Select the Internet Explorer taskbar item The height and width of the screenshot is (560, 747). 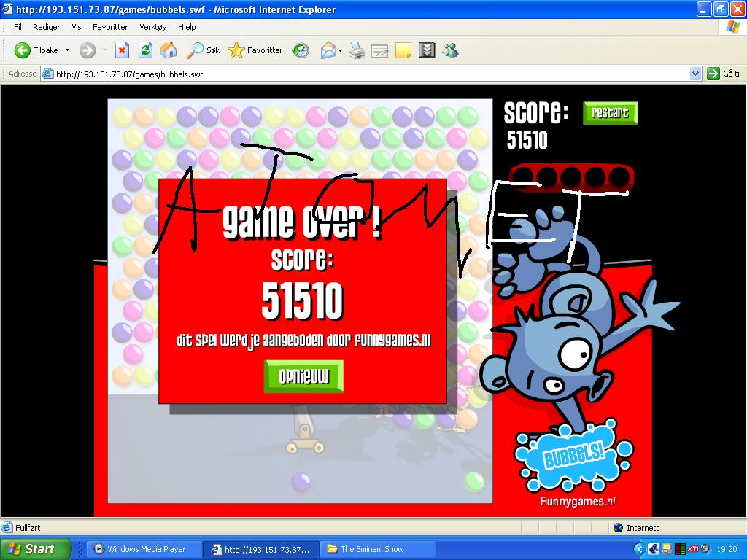(x=260, y=549)
